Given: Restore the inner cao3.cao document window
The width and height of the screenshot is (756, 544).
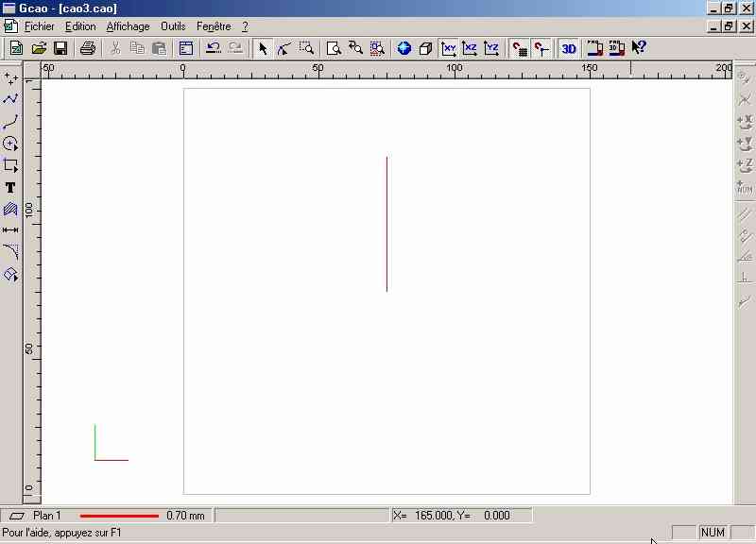Looking at the screenshot, I should coord(729,26).
